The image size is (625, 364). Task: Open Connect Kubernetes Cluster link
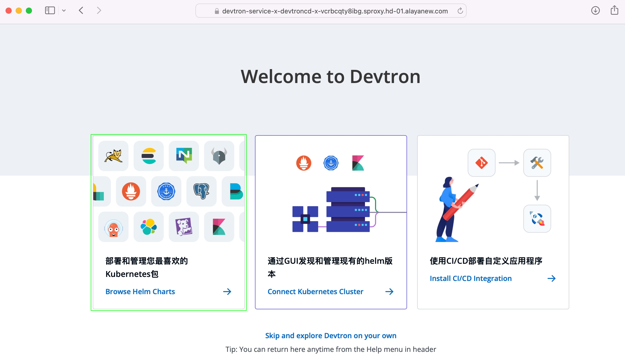click(315, 292)
